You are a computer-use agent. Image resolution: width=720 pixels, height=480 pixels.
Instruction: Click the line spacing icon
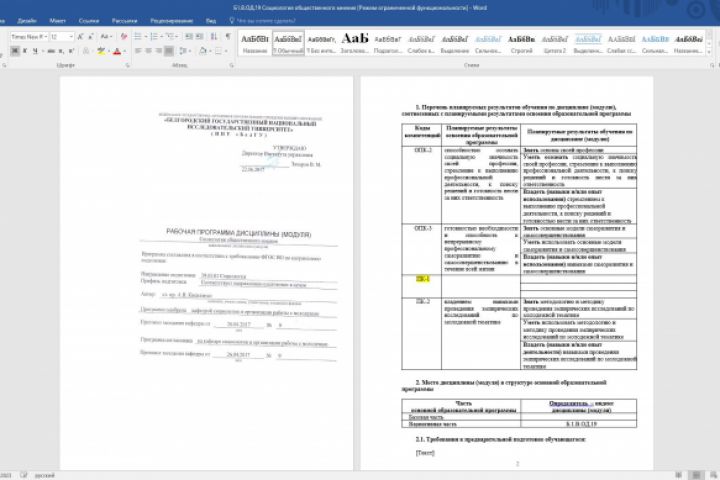point(183,51)
